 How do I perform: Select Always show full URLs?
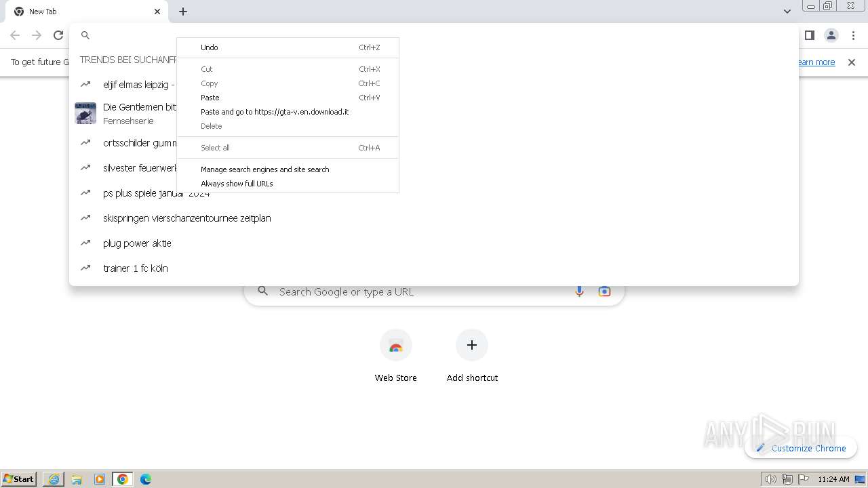pyautogui.click(x=288, y=184)
